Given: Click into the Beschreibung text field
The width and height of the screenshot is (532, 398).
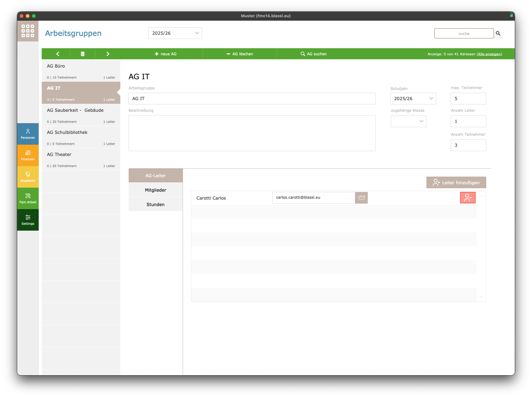Looking at the screenshot, I should click(x=252, y=133).
